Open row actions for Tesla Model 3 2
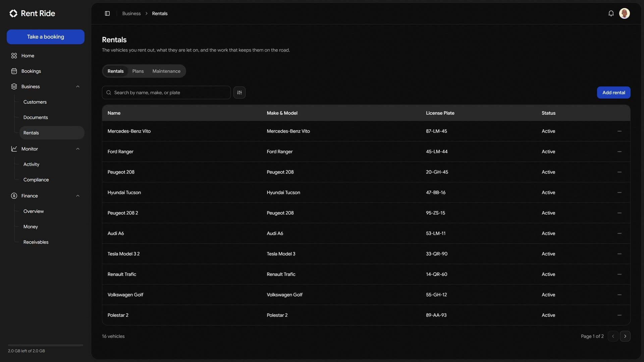This screenshot has width=644, height=362. click(x=620, y=254)
